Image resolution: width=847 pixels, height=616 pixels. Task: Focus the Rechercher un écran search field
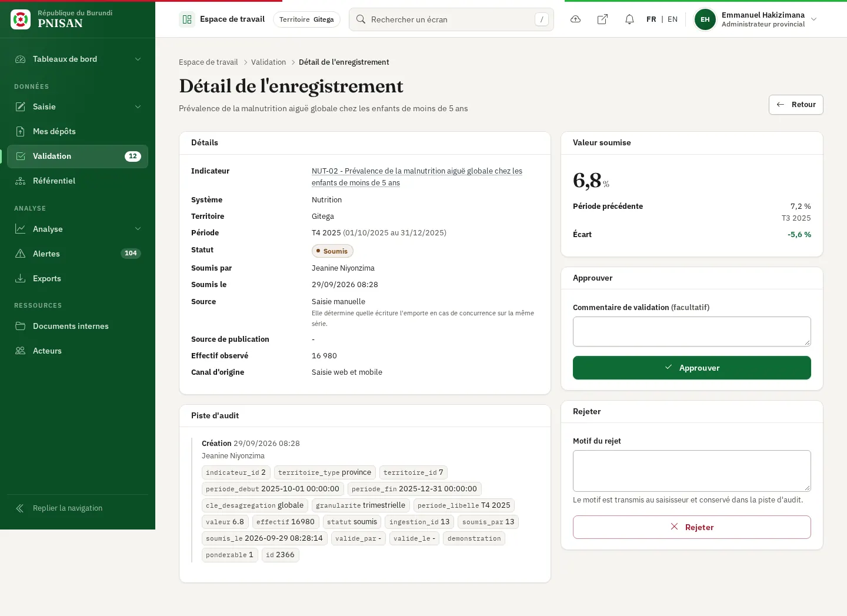tap(451, 19)
